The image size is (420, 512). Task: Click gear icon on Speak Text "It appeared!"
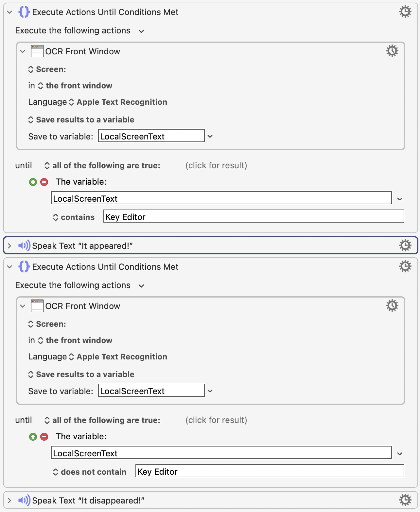(x=405, y=245)
